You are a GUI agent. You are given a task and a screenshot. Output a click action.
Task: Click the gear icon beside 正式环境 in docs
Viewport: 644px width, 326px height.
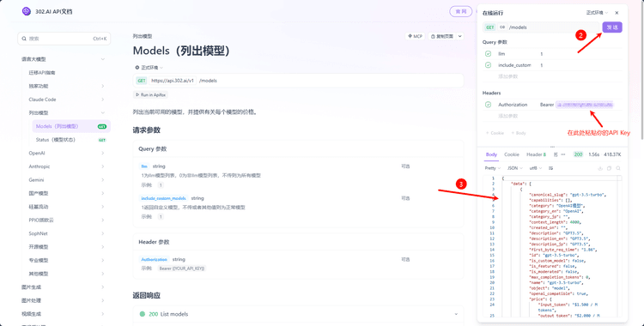pyautogui.click(x=137, y=67)
